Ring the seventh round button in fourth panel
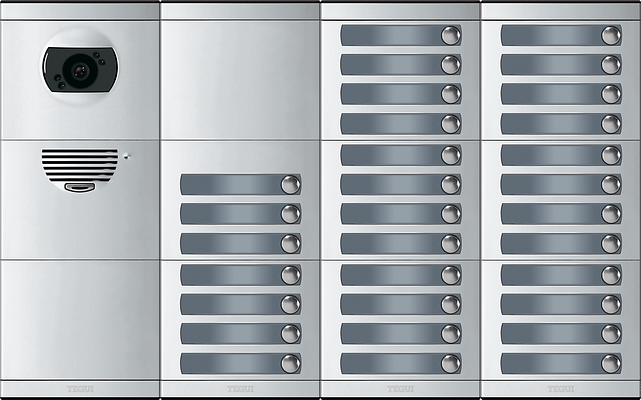This screenshot has width=641, height=400. (x=611, y=214)
